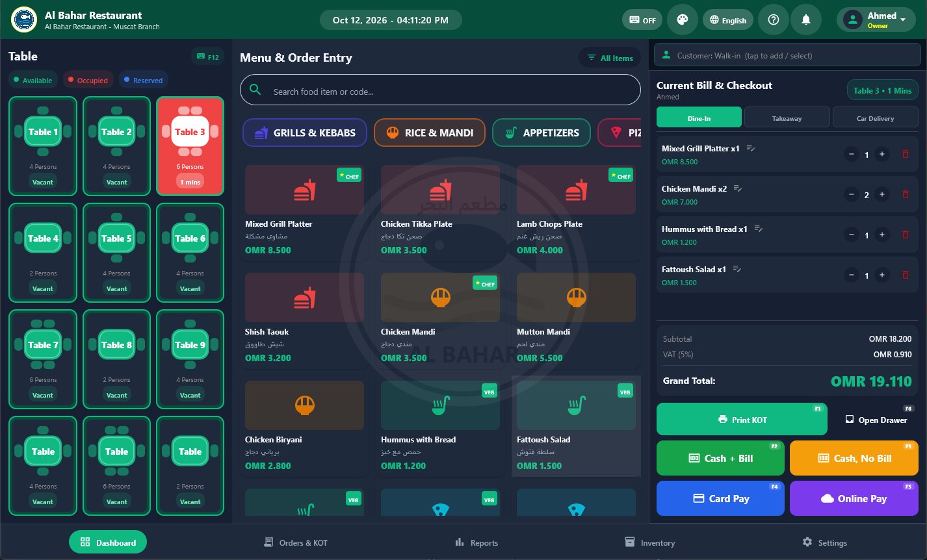
Task: Open the help question mark icon
Action: (774, 19)
